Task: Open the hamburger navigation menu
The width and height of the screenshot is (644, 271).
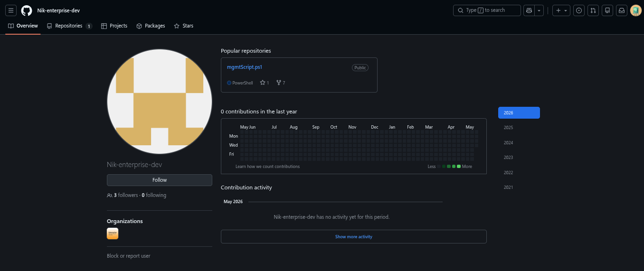Action: click(x=11, y=10)
